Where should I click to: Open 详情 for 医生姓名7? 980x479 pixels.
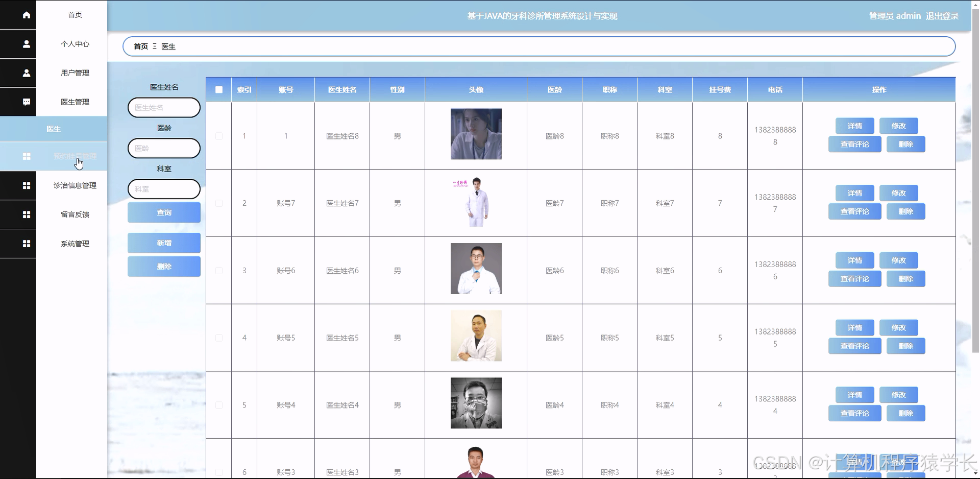click(x=855, y=194)
